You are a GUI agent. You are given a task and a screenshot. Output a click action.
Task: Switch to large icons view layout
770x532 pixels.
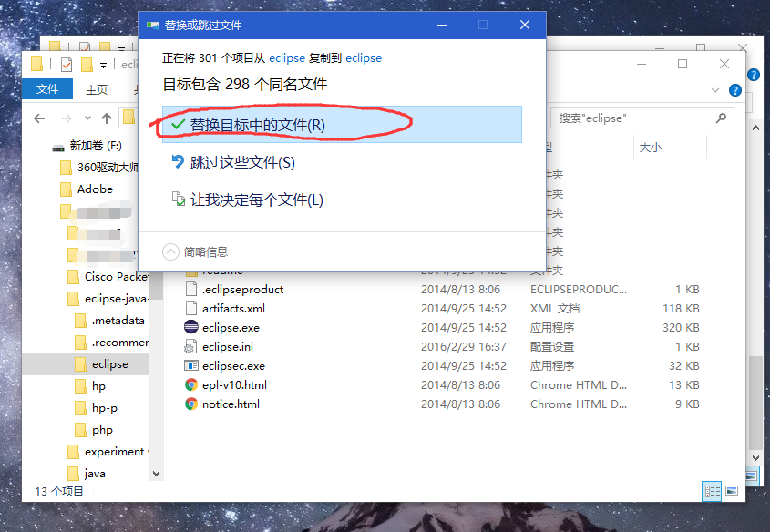[x=732, y=491]
